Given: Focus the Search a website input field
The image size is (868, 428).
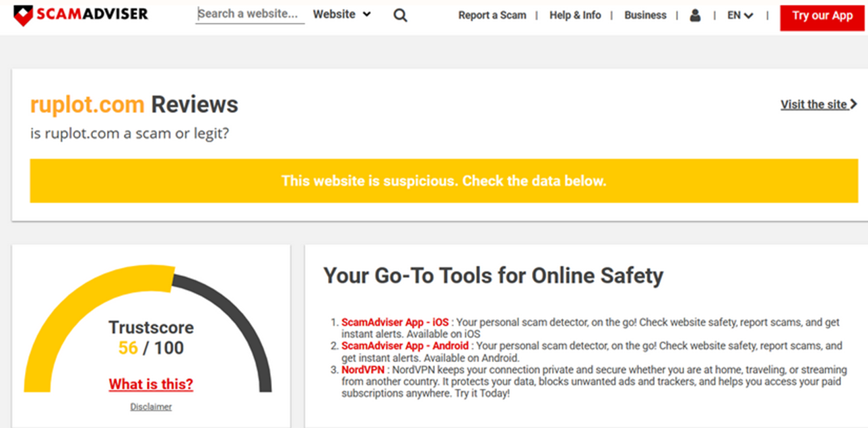Looking at the screenshot, I should [x=250, y=14].
